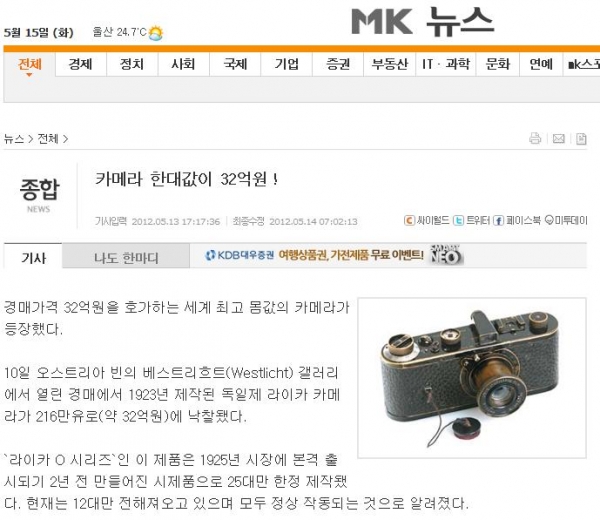Screen dimensions: 600x520
Task: Click the KDB대우증권 event banner
Action: point(334,255)
